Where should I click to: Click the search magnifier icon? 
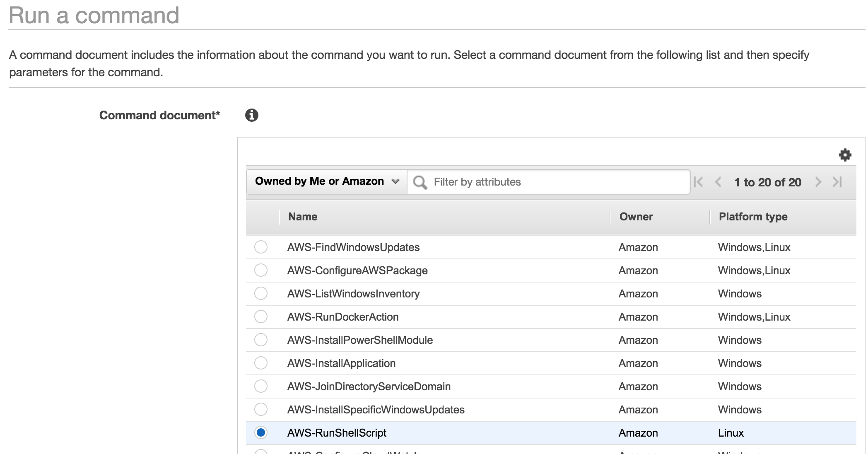(x=420, y=182)
